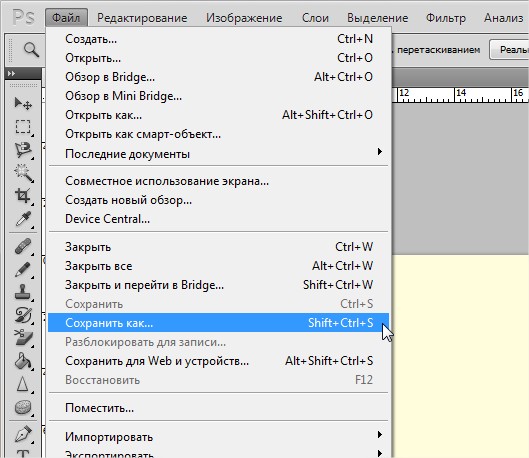This screenshot has width=529, height=458.
Task: Click the Zoom magnifier icon in options bar
Action: [x=31, y=50]
